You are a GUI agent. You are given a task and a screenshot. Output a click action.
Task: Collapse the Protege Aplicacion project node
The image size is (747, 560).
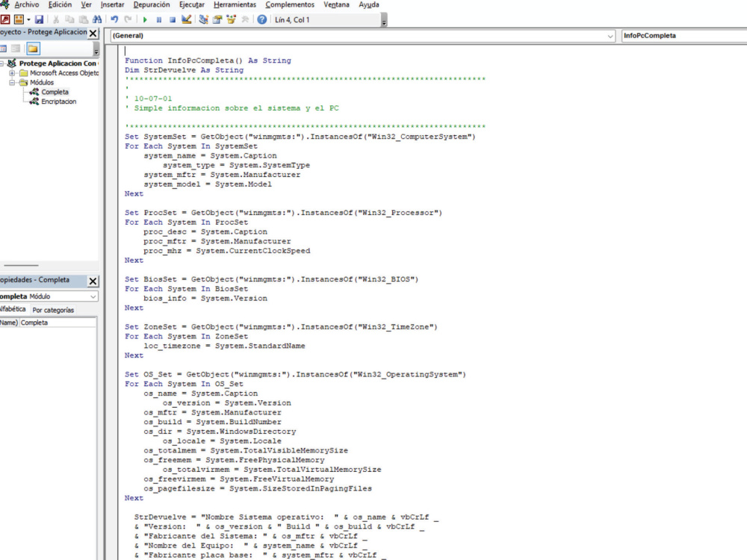point(2,63)
